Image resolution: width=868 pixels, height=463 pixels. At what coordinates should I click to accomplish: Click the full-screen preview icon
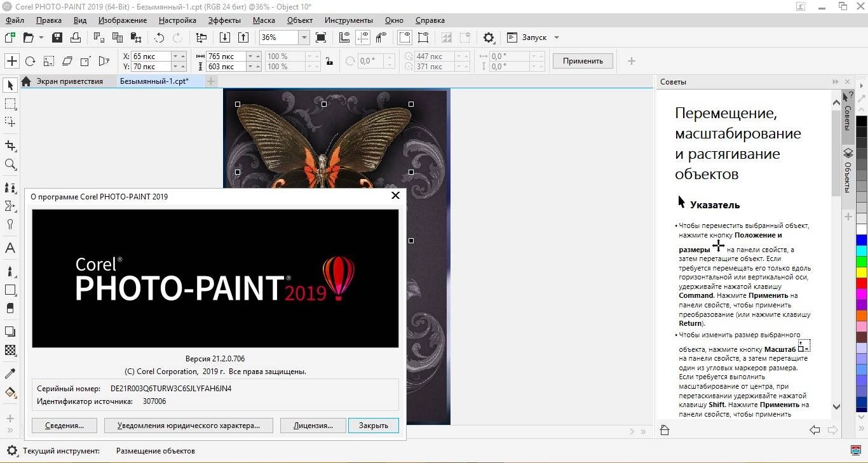click(x=321, y=37)
